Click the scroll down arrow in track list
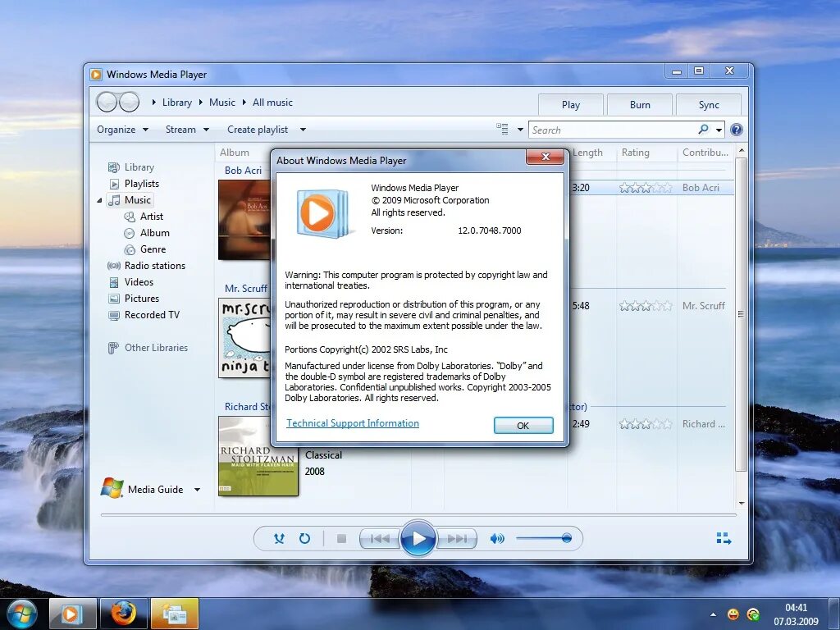Screen dimensions: 840x630 [x=742, y=503]
